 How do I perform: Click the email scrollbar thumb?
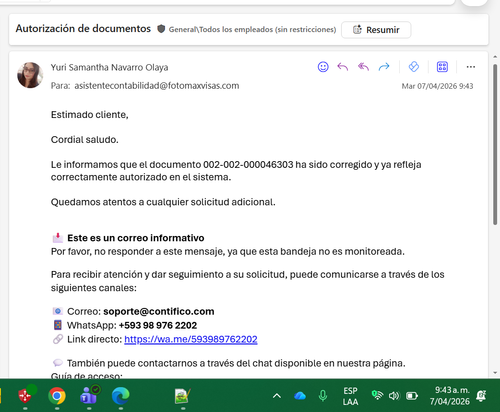495,145
